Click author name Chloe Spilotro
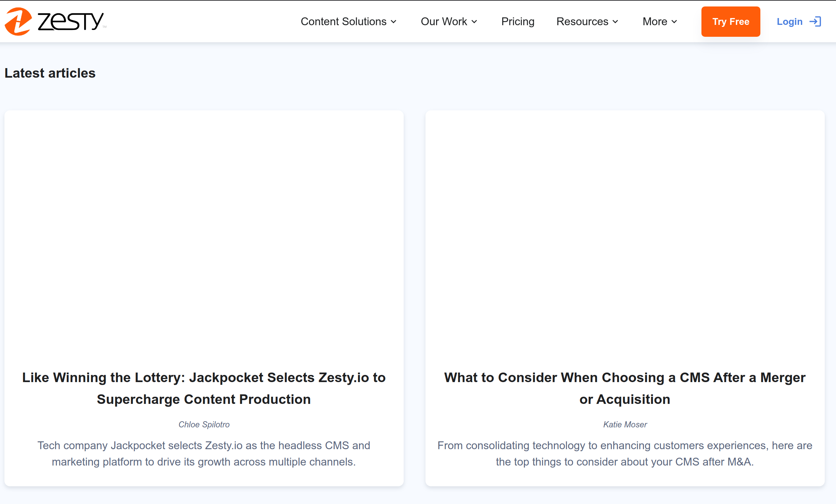The height and width of the screenshot is (504, 836). pyautogui.click(x=204, y=424)
